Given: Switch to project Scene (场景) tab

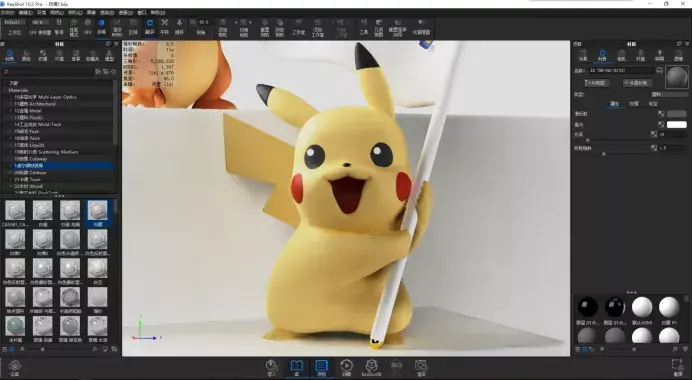Looking at the screenshot, I should (x=583, y=56).
